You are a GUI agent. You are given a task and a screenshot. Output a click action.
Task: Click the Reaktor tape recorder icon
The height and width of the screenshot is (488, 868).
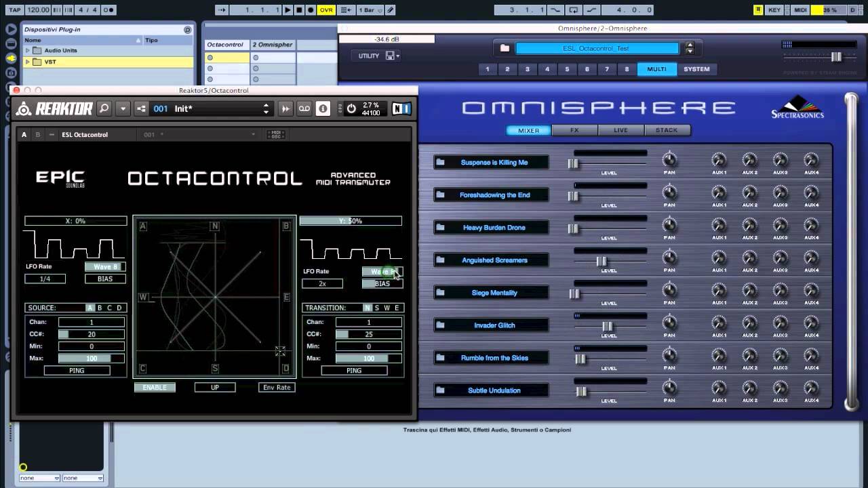(x=304, y=108)
